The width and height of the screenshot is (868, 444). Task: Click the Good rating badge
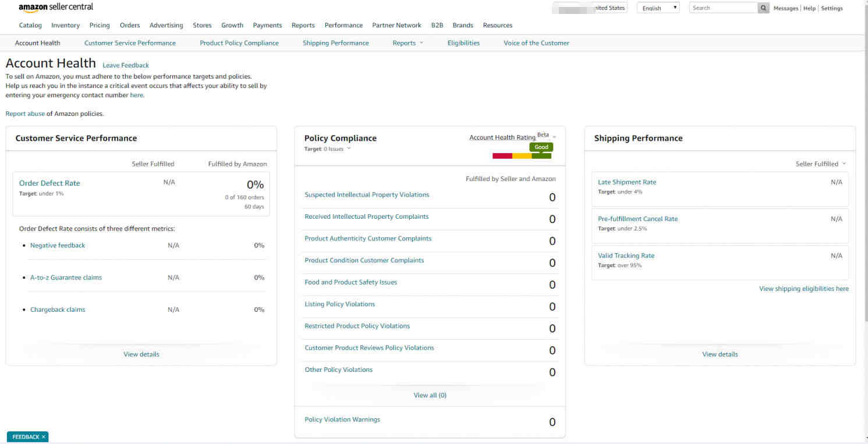click(541, 147)
